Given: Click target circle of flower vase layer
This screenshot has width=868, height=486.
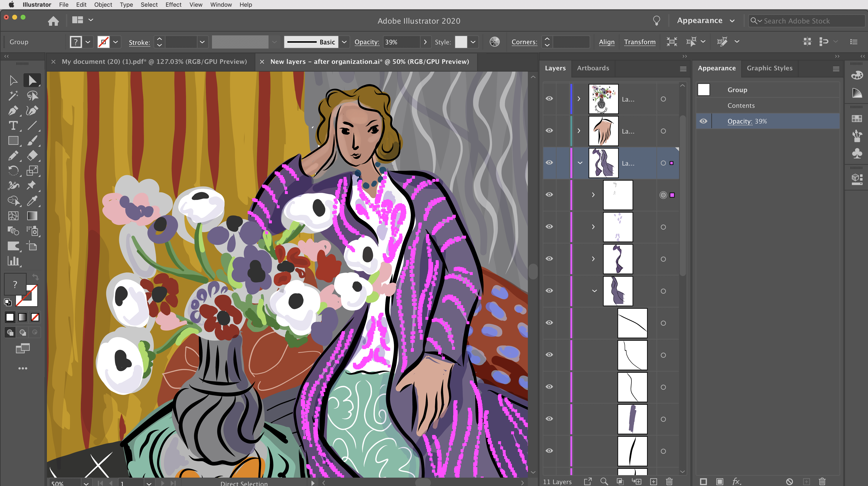Looking at the screenshot, I should (663, 99).
